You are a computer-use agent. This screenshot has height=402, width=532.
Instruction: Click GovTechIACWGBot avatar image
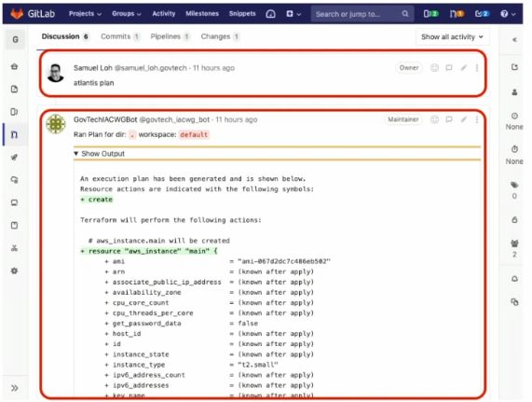(x=56, y=124)
